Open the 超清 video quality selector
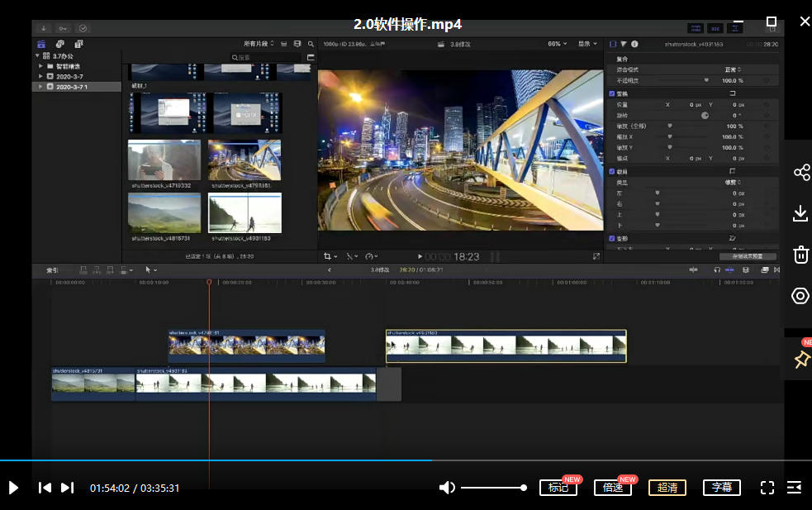This screenshot has width=812, height=510. [x=667, y=488]
